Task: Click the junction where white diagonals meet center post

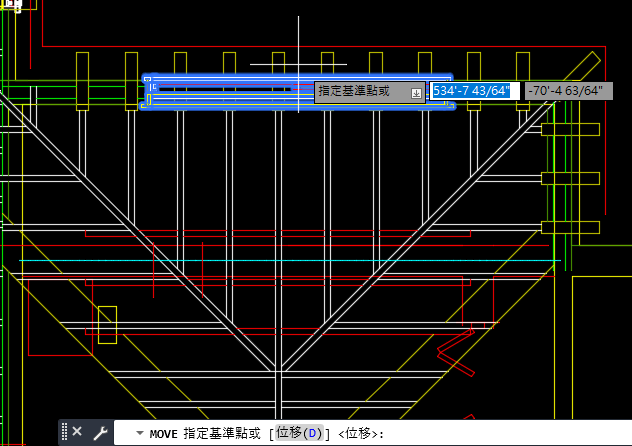Action: (x=278, y=369)
